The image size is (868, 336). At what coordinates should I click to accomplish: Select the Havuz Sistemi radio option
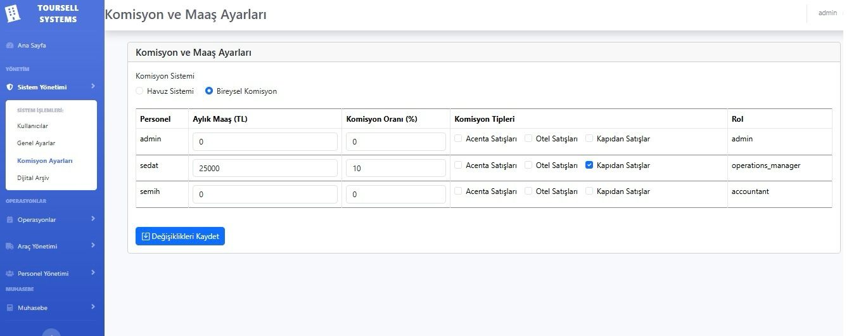coord(140,91)
